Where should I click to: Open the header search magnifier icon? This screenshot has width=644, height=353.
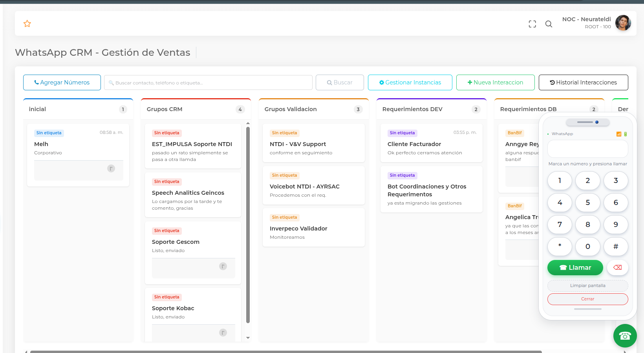[549, 24]
